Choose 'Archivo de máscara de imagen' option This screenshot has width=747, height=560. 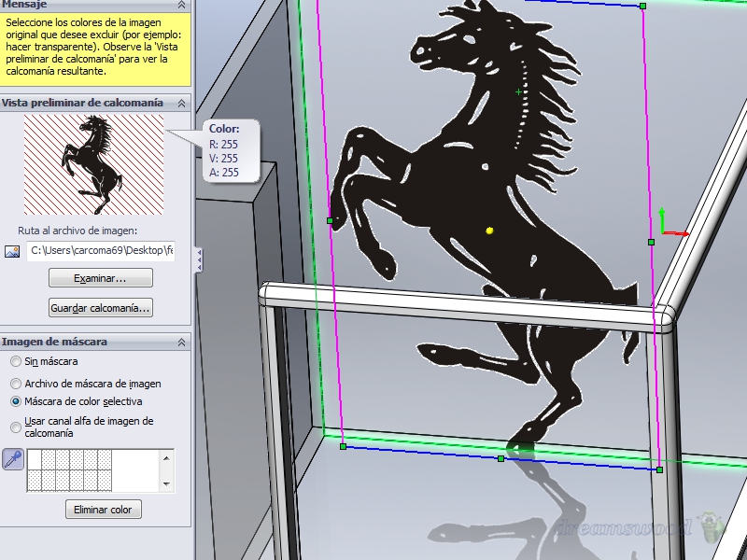click(x=16, y=384)
